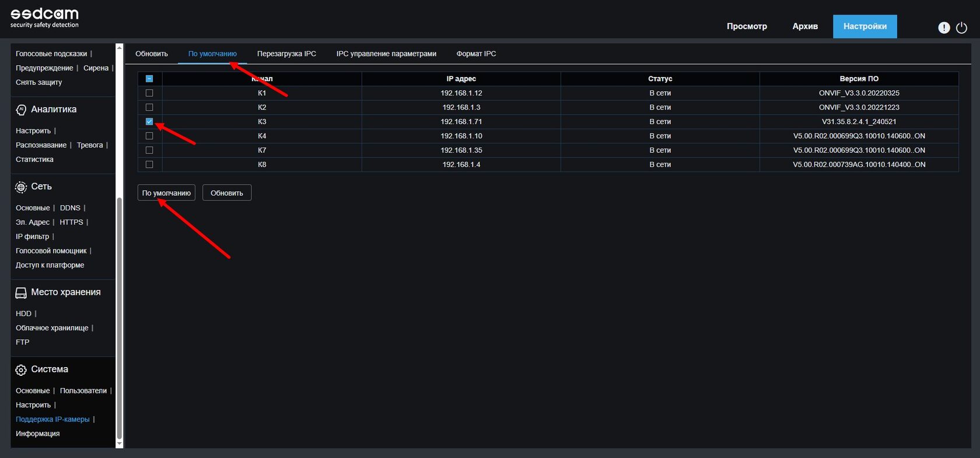This screenshot has width=980, height=458.
Task: Switch to the Перезагрузка IPC tab
Action: tap(286, 54)
